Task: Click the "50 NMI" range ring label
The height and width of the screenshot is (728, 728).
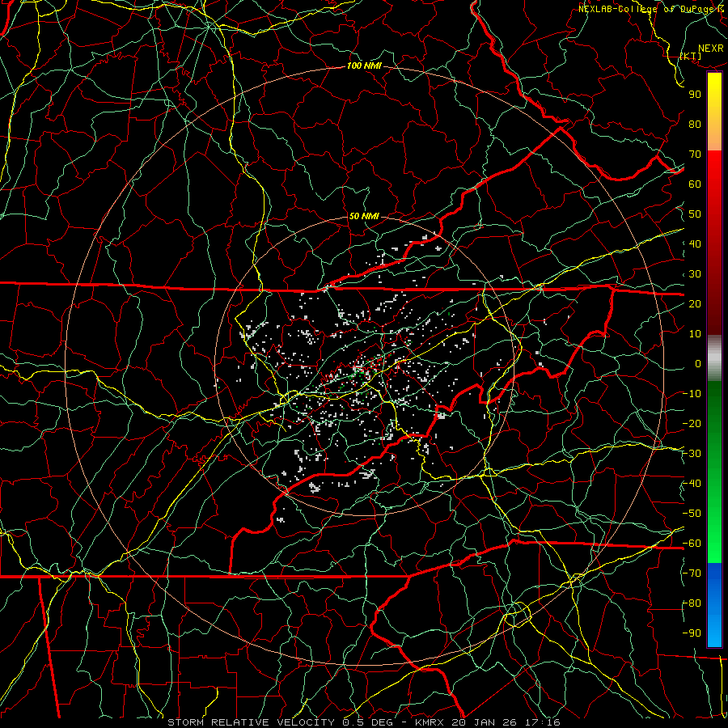Action: pos(363,216)
